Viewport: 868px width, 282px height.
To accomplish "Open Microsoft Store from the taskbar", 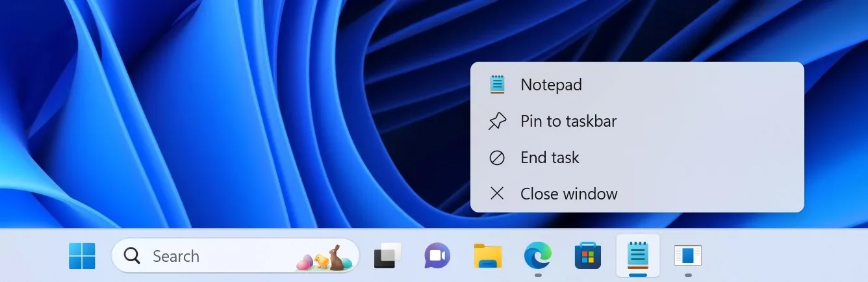I will coord(588,256).
